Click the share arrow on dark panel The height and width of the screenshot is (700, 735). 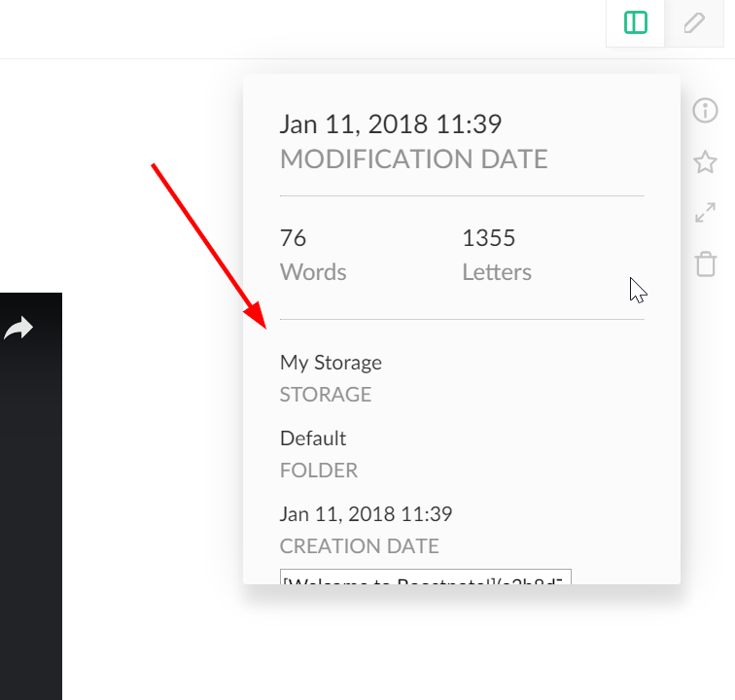pos(18,328)
